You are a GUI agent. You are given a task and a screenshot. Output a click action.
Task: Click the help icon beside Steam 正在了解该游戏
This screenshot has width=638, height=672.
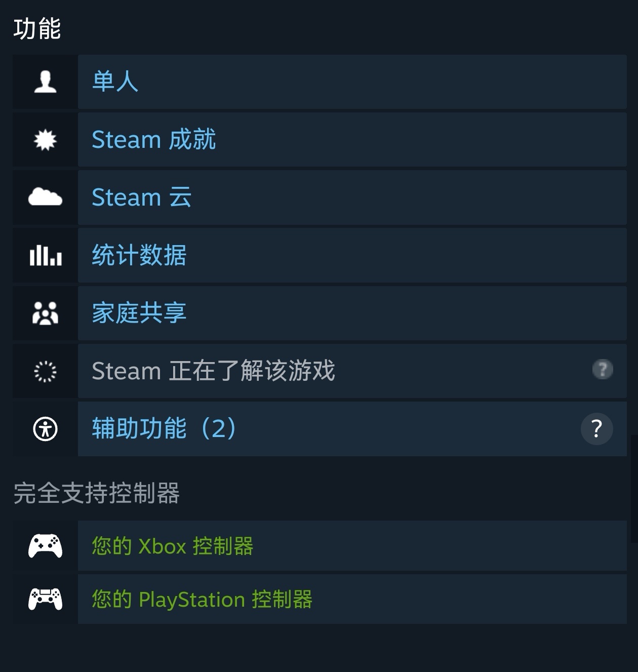click(602, 369)
